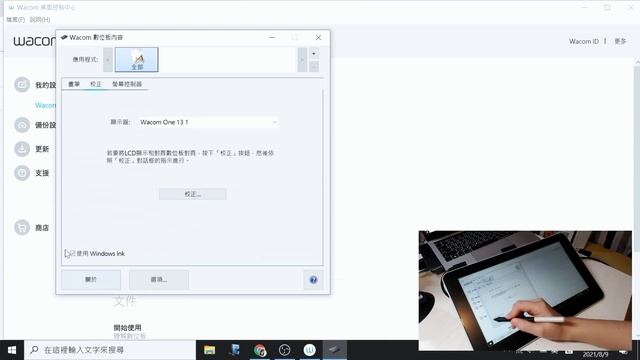Click the webcam preview thumbnail
Screen dimensions: 640x360
[x=525, y=290]
